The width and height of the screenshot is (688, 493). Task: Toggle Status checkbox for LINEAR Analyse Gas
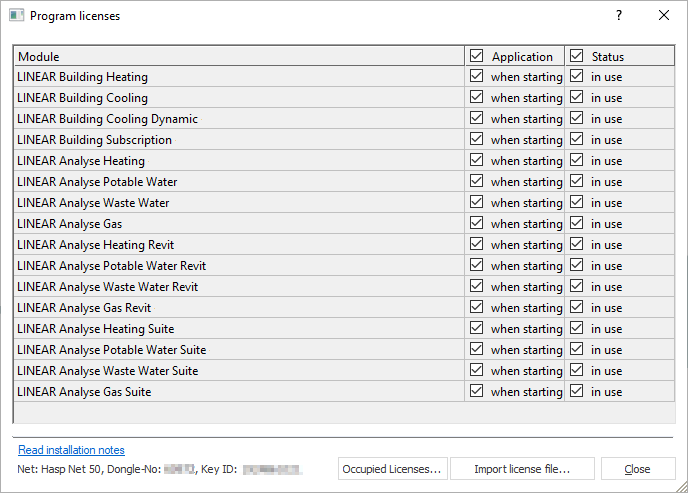(577, 223)
